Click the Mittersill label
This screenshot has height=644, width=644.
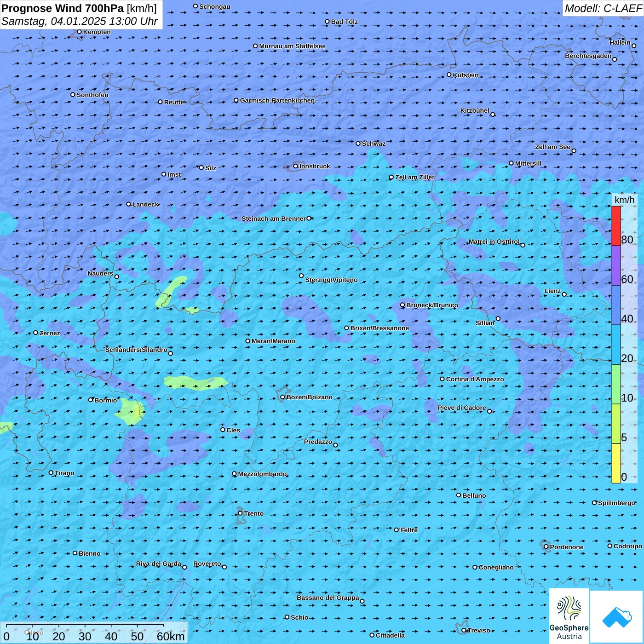tap(528, 163)
